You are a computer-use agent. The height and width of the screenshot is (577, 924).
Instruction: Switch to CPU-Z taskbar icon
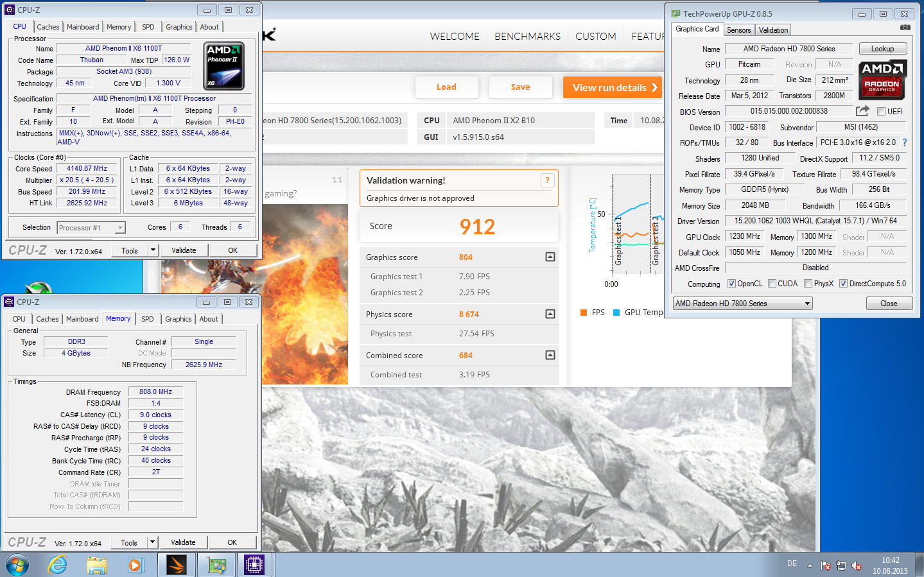pos(254,565)
